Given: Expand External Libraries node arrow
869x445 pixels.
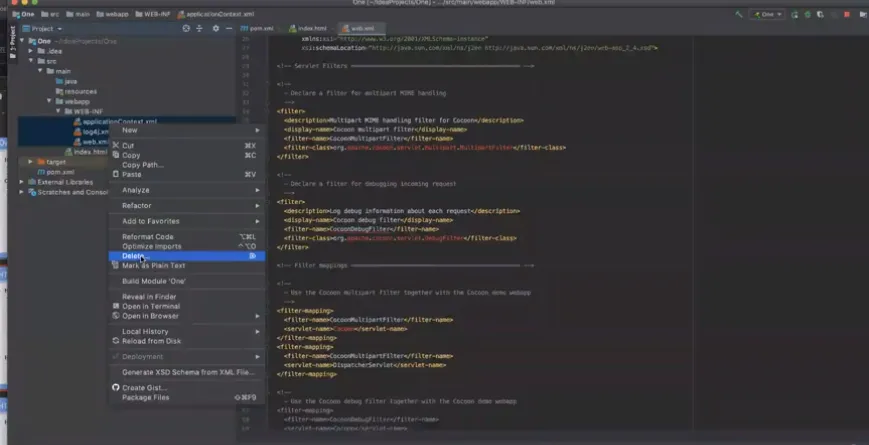Looking at the screenshot, I should click(22, 182).
